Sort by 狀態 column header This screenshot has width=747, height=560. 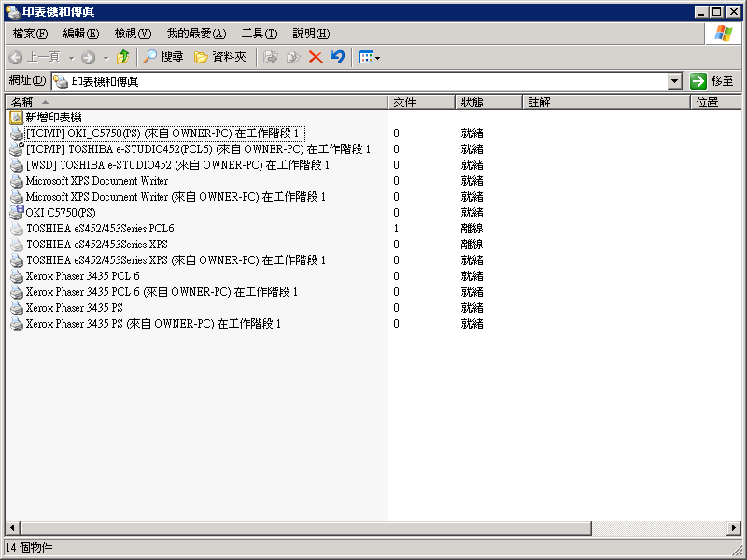pos(488,102)
